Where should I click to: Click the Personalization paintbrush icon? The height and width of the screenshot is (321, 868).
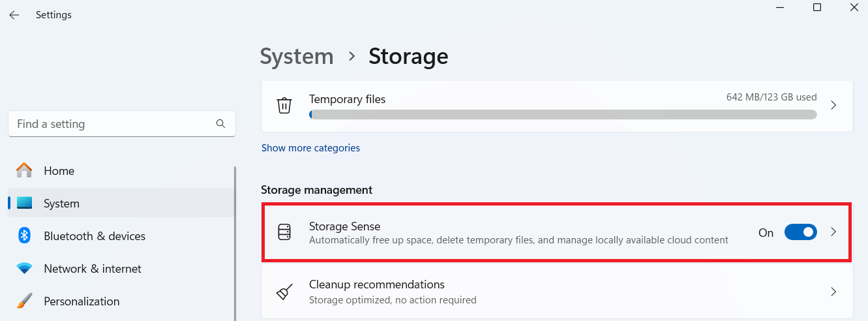click(x=24, y=301)
